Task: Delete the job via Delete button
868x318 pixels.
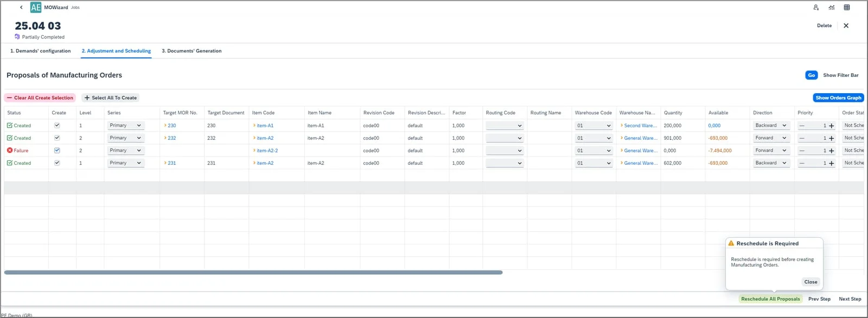Action: [824, 25]
